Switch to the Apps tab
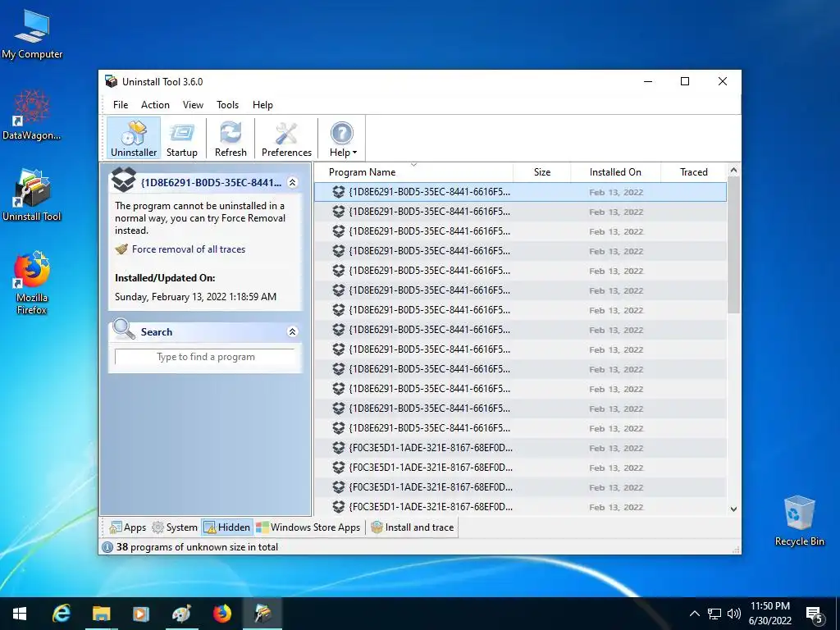This screenshot has width=840, height=630. point(127,527)
